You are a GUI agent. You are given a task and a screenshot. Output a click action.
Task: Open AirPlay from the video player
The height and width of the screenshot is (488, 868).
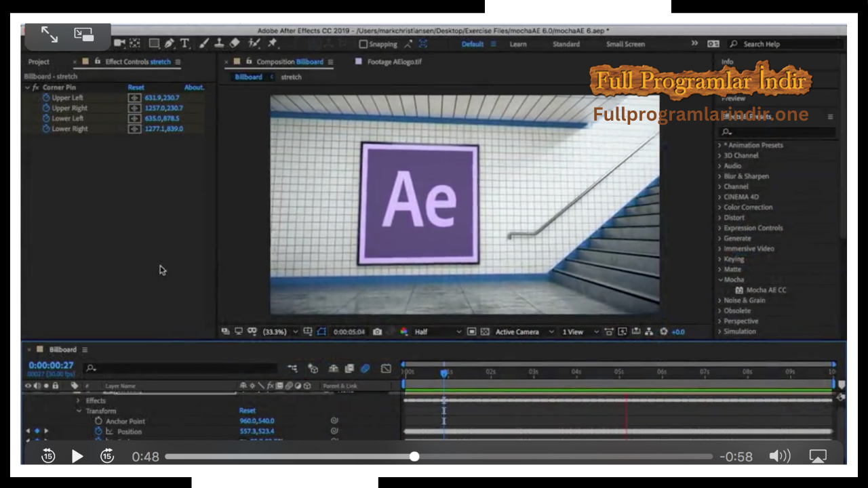818,456
